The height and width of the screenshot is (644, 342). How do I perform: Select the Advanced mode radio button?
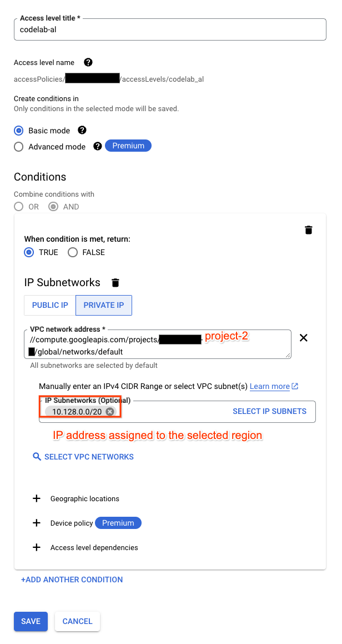point(17,146)
